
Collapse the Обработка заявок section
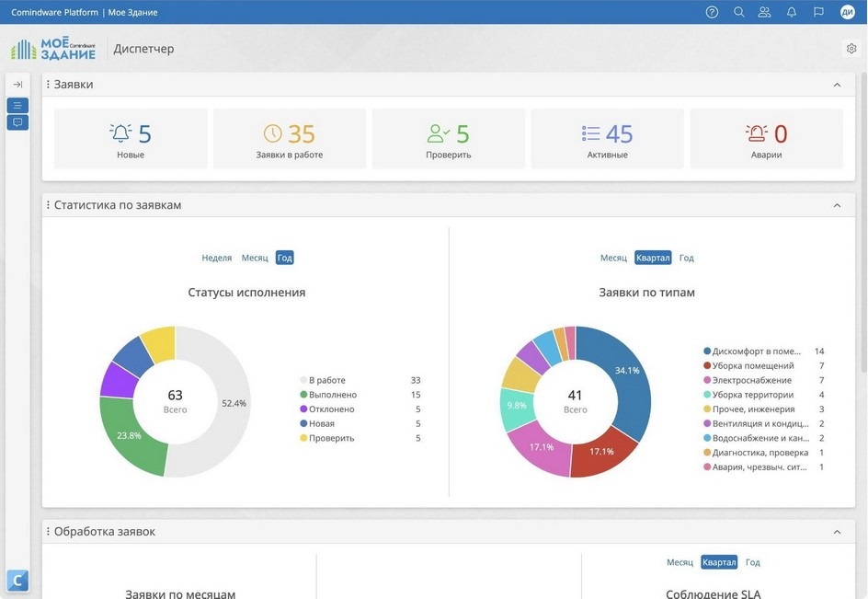coord(837,532)
